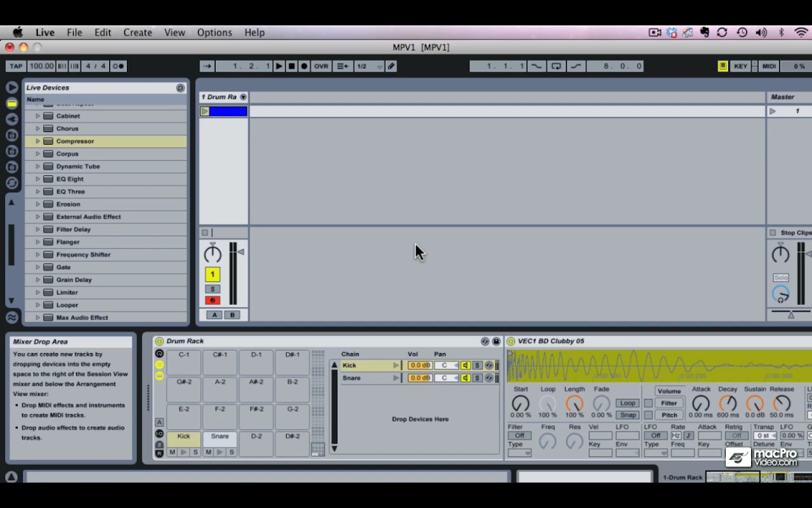Toggle the metronome button beside the time signature
812x508 pixels.
click(x=118, y=66)
